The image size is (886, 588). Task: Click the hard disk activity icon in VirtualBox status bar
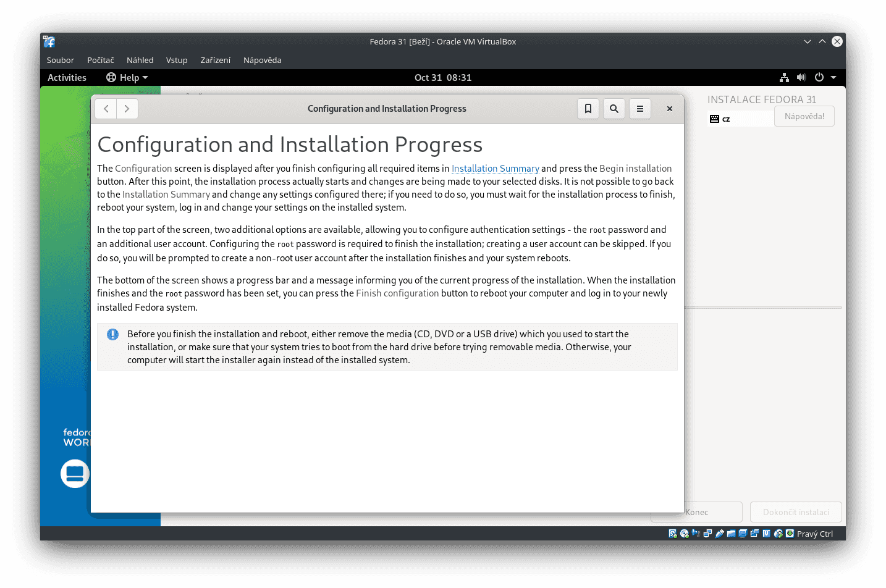pyautogui.click(x=672, y=533)
